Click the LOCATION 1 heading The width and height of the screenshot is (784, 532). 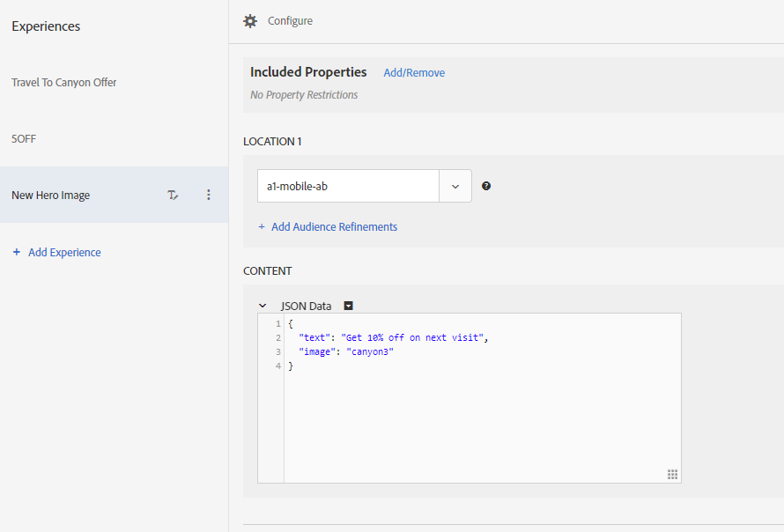tap(272, 142)
